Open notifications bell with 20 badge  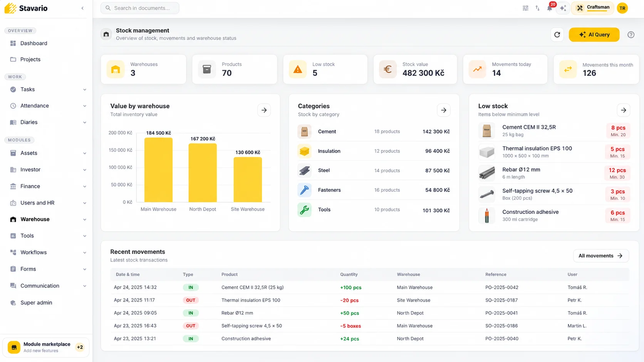click(x=550, y=8)
